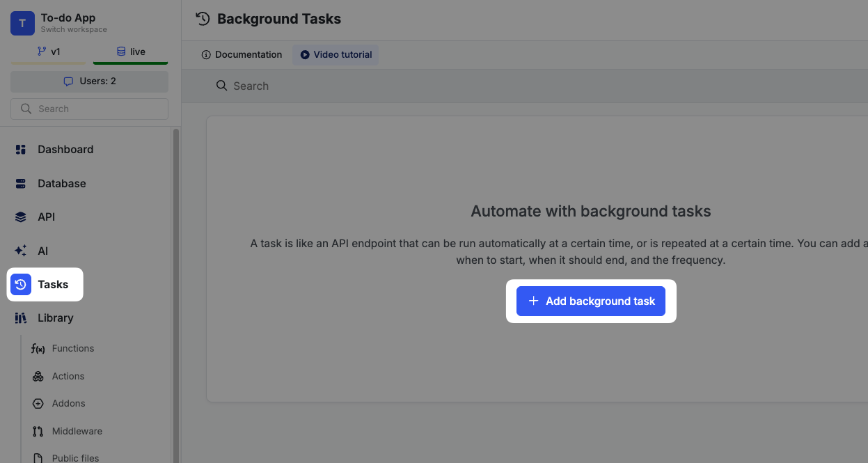Click the Background Tasks header clock icon
Viewport: 868px width, 463px height.
pos(203,19)
